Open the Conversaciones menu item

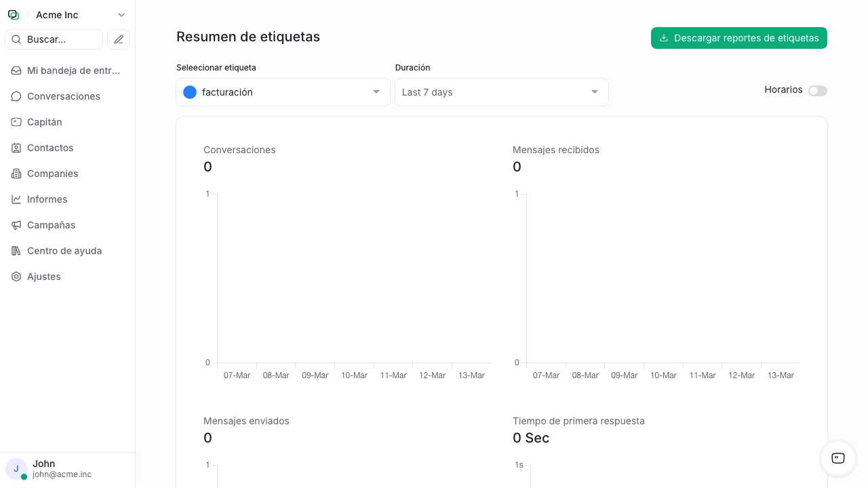coord(64,96)
